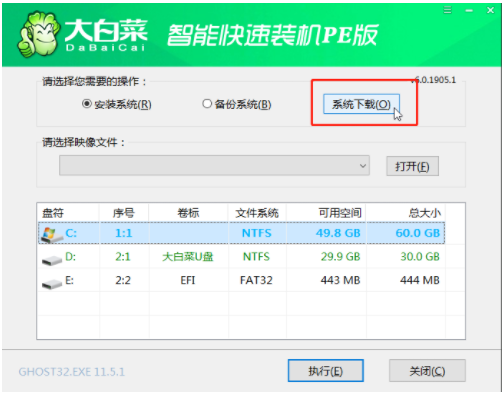Click the disk icon for drive E:
Screen dimensions: 504x396
click(52, 284)
